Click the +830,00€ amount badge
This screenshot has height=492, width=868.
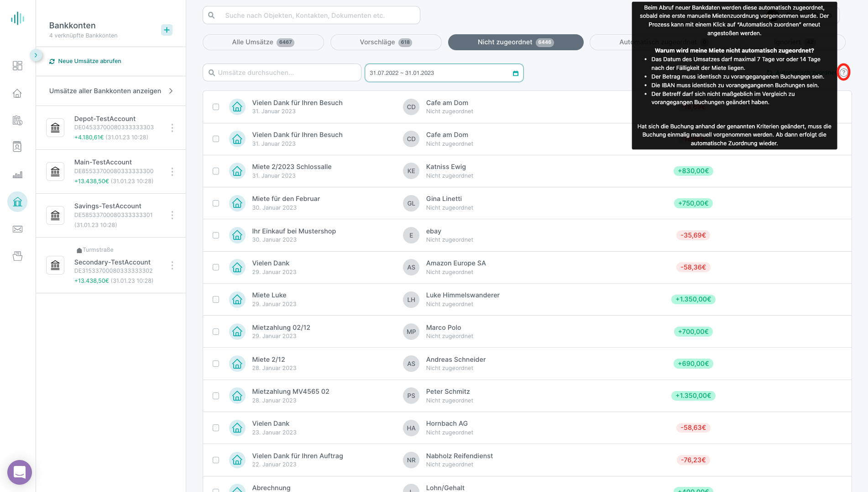click(x=693, y=171)
